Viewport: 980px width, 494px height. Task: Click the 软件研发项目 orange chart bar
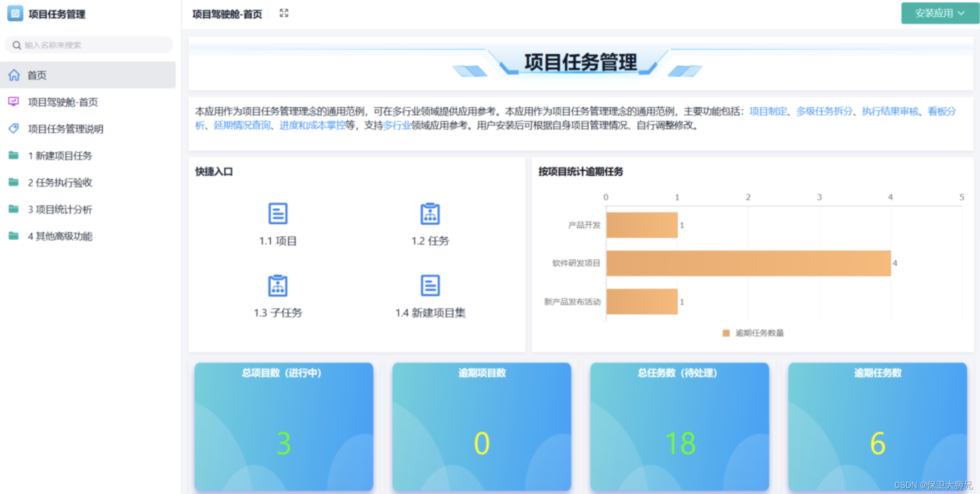(x=748, y=263)
